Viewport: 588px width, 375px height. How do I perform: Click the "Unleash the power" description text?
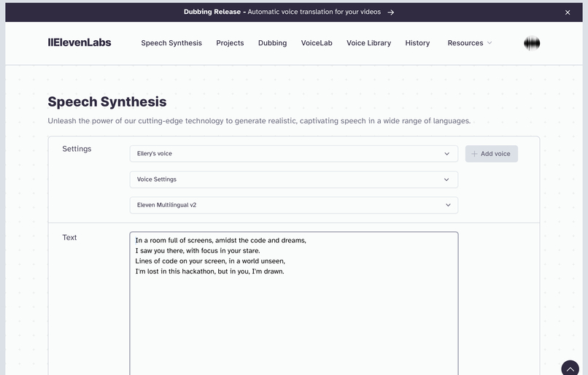259,121
